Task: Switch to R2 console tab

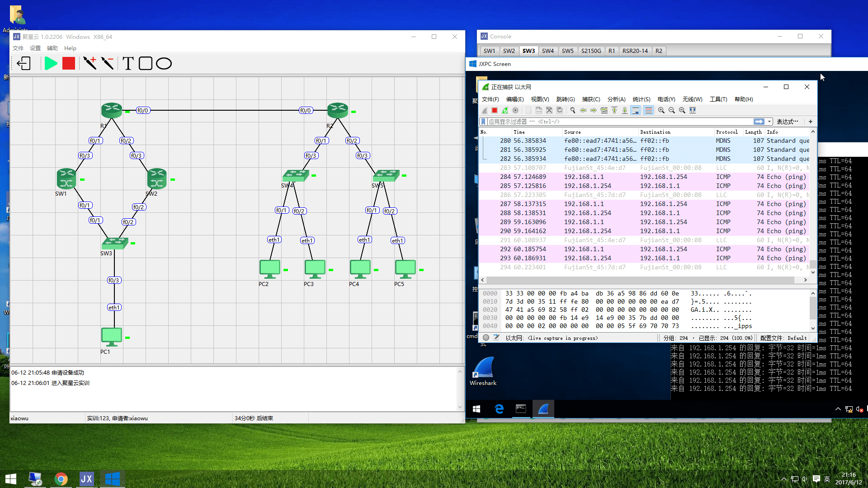Action: click(x=659, y=51)
